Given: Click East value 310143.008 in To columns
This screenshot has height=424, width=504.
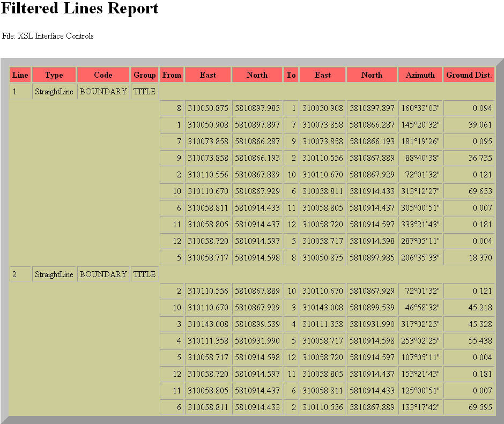Looking at the screenshot, I should click(x=323, y=308).
